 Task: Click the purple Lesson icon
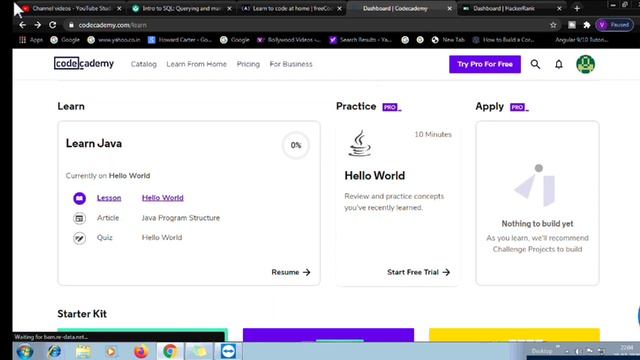coord(80,198)
